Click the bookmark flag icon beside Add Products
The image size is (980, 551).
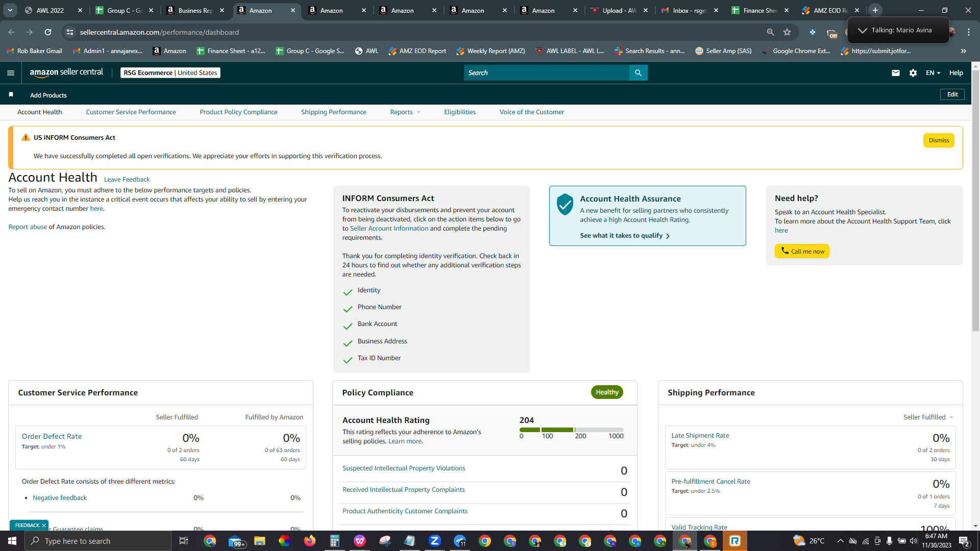11,94
